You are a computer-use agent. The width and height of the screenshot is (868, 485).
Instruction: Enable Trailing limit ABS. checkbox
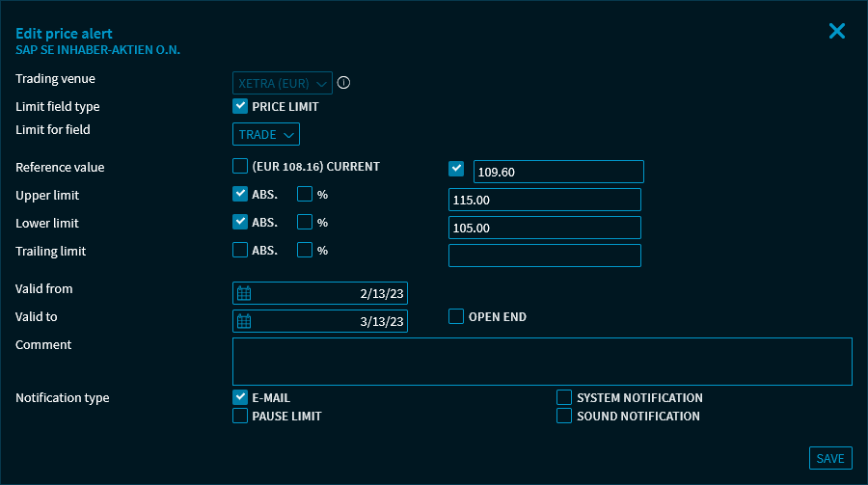point(240,250)
